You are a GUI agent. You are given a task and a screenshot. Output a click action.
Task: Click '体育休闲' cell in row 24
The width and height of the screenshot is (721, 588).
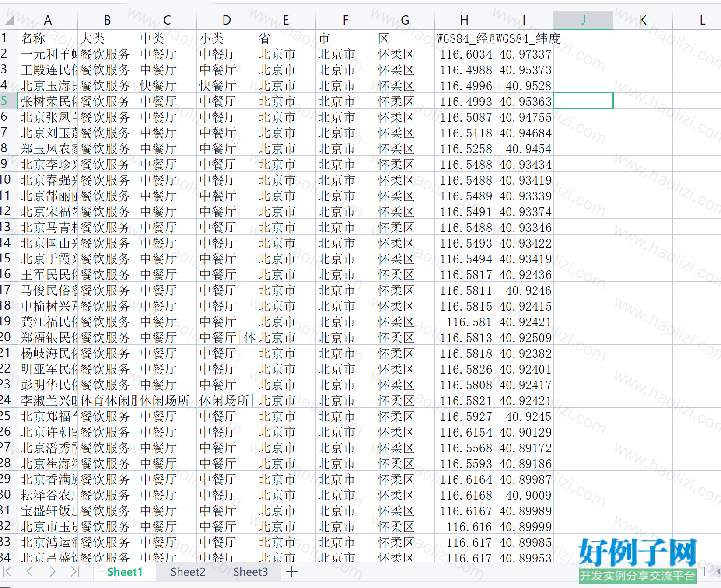[107, 400]
